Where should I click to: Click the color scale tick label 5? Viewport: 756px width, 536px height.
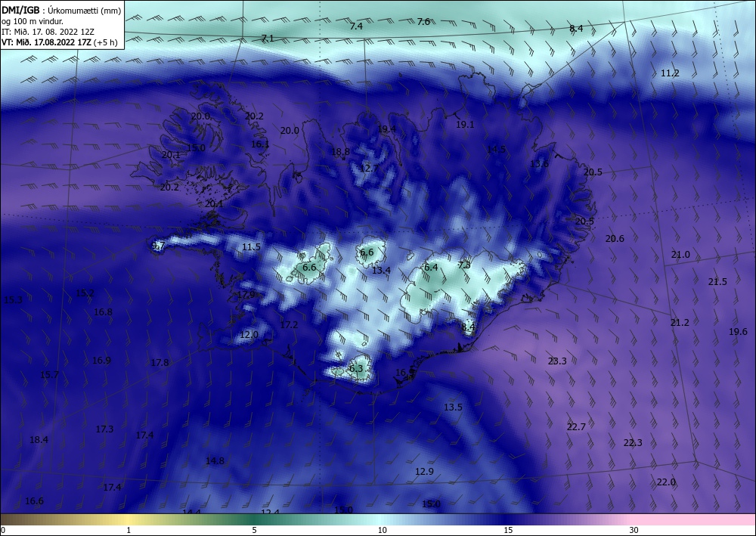coord(254,531)
